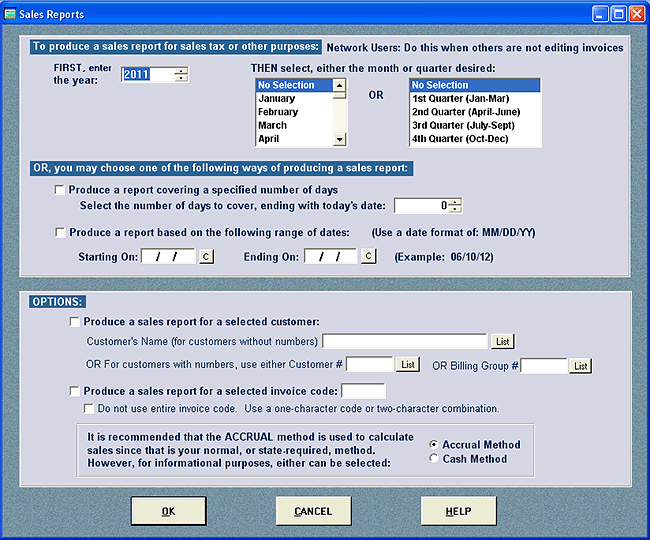Open the Billing Group # List button

(x=581, y=366)
